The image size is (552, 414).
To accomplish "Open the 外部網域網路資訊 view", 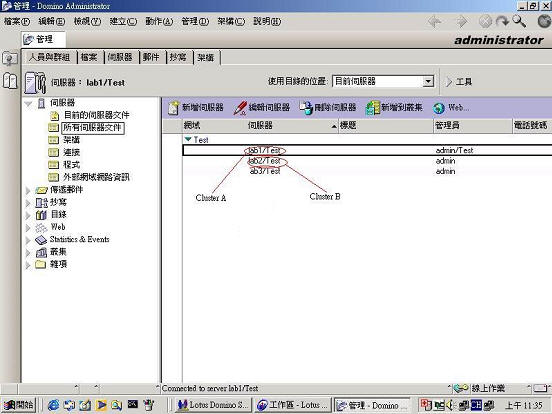I will [x=96, y=177].
